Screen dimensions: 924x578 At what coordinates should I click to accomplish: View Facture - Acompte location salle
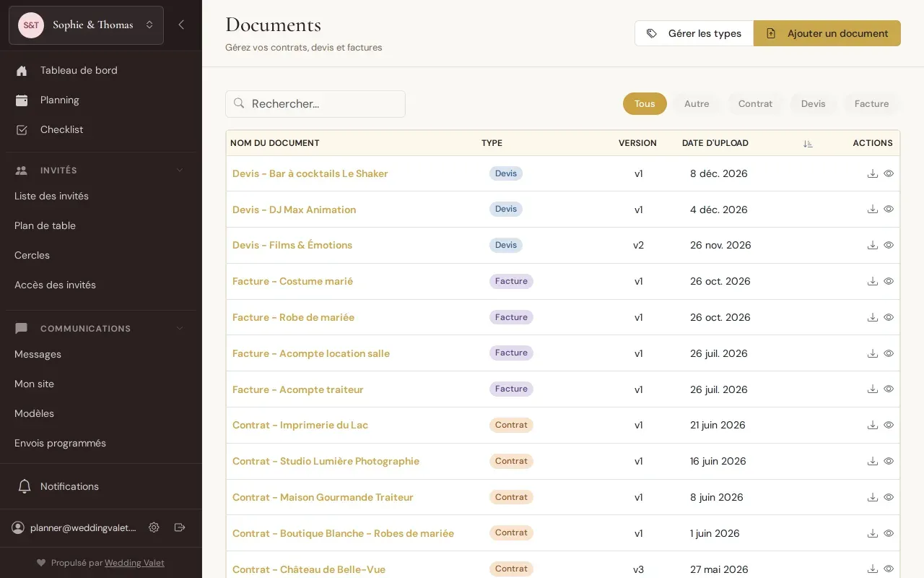pos(889,353)
